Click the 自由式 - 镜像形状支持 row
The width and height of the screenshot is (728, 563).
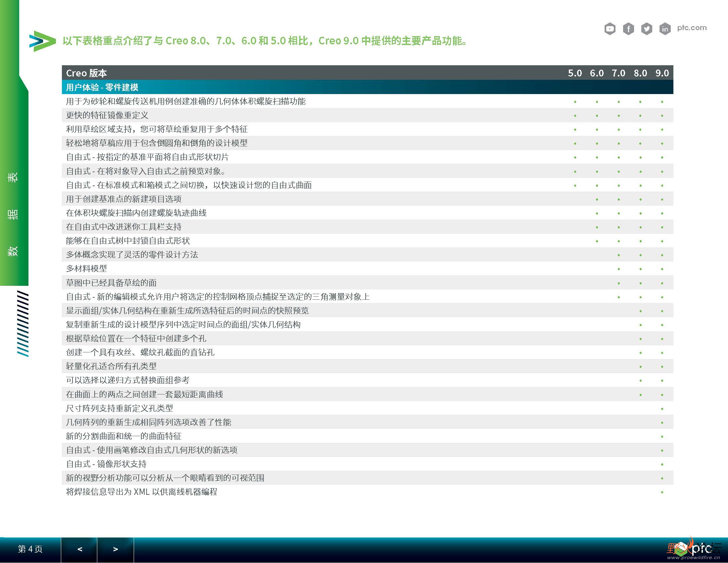[106, 464]
